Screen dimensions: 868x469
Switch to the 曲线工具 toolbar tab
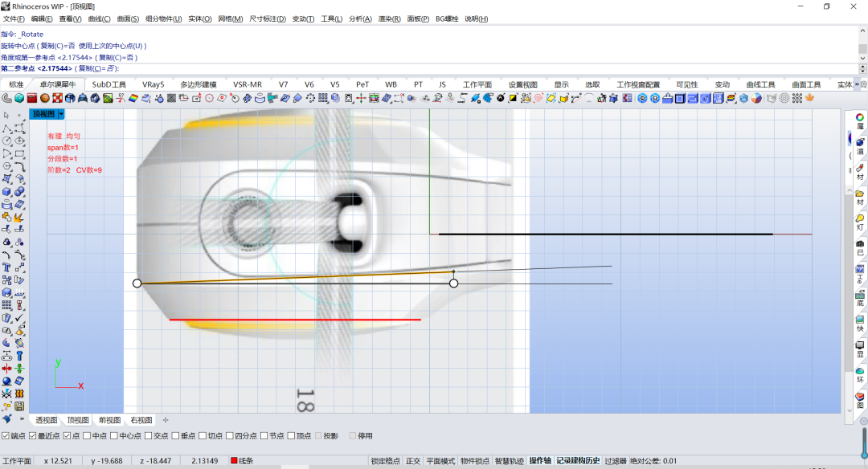point(760,84)
